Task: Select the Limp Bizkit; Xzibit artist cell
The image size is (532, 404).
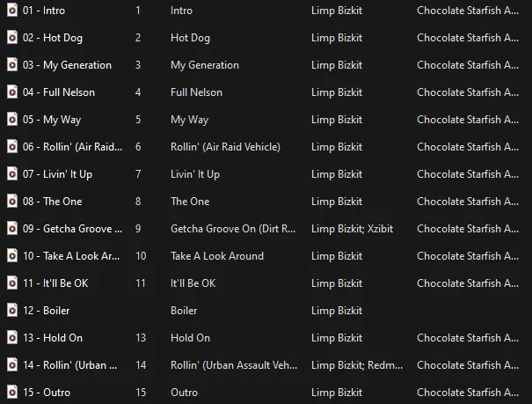Action: click(352, 229)
